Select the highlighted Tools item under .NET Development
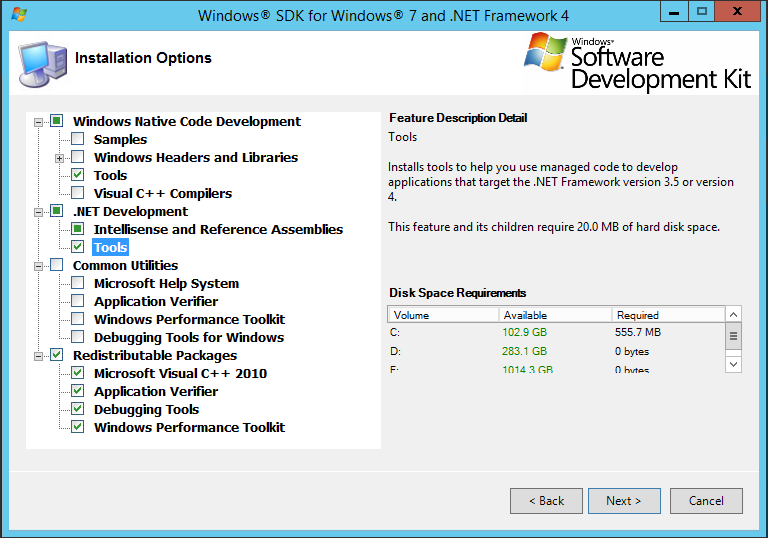The width and height of the screenshot is (768, 538). (111, 247)
